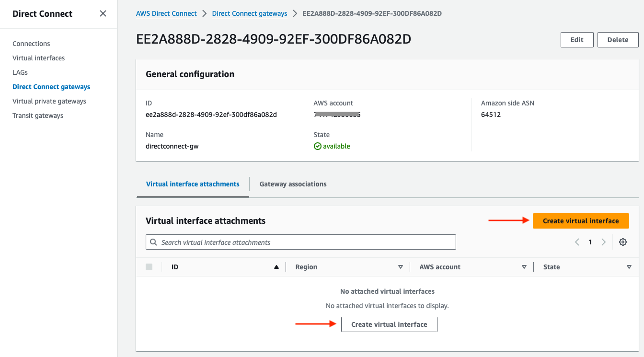
Task: Go to the next table page
Action: click(603, 242)
